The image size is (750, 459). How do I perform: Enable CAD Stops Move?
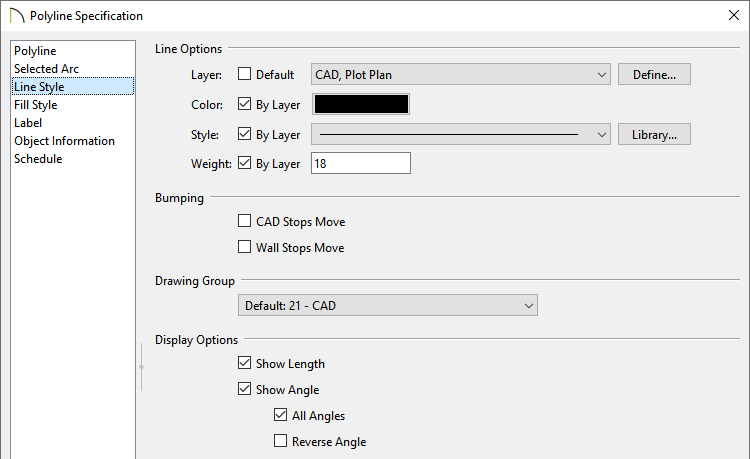pos(244,221)
